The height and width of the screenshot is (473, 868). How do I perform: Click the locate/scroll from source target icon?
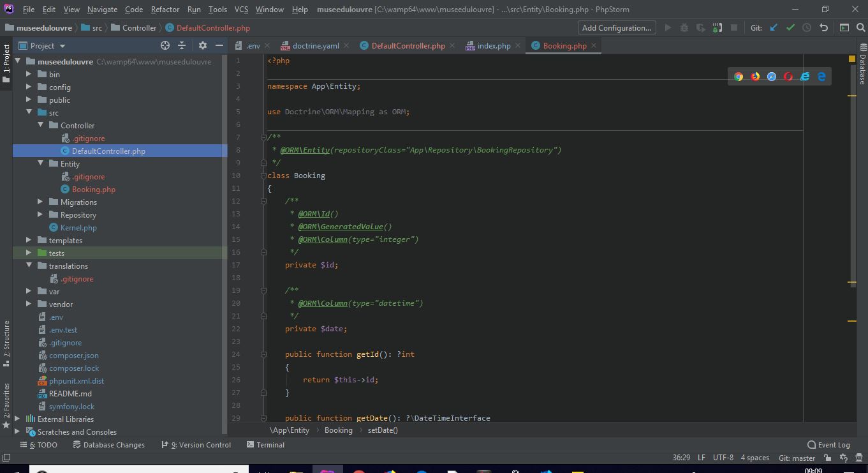coord(165,45)
